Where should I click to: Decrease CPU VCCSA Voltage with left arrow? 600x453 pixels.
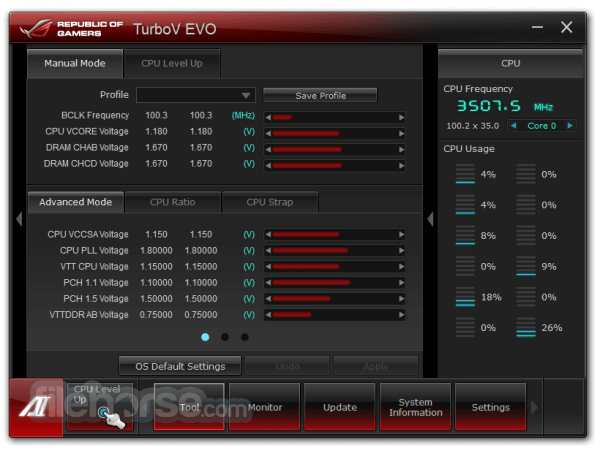pos(268,235)
